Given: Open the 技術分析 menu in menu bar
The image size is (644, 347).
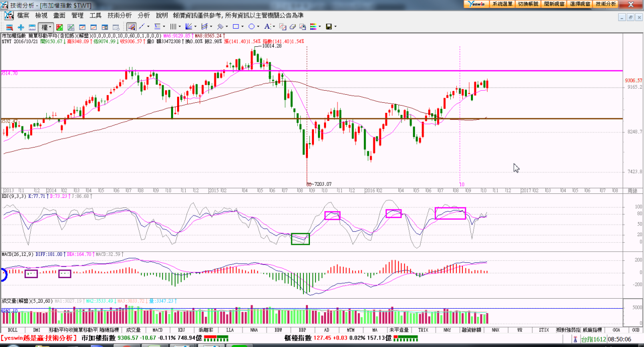Looking at the screenshot, I should pos(119,16).
